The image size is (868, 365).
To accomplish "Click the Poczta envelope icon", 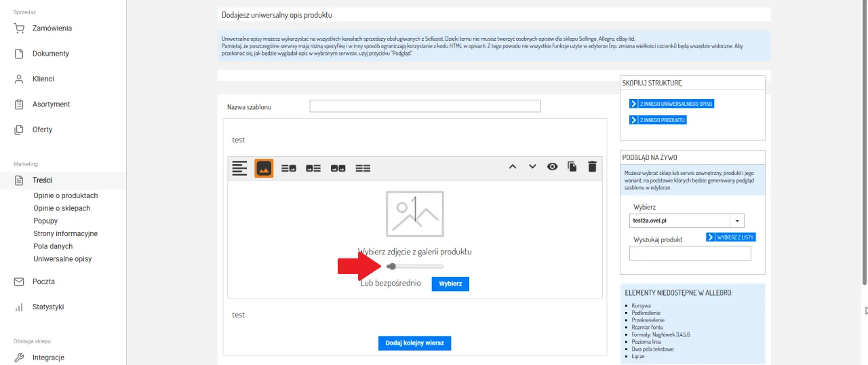I will (19, 282).
